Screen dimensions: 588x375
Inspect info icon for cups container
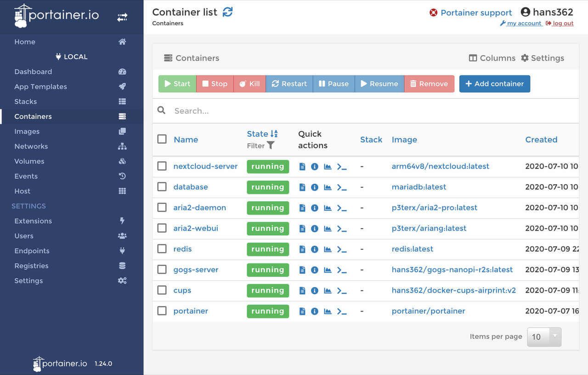[x=315, y=291]
